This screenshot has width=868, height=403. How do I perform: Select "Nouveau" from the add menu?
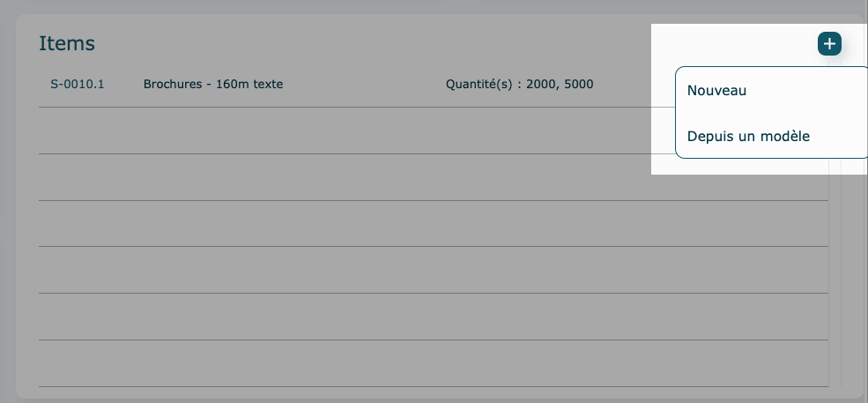716,90
